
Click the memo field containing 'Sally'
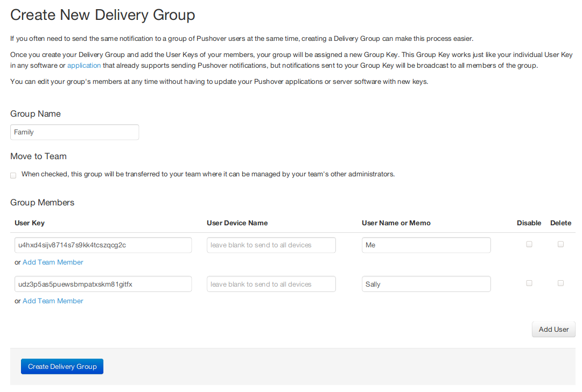click(426, 284)
